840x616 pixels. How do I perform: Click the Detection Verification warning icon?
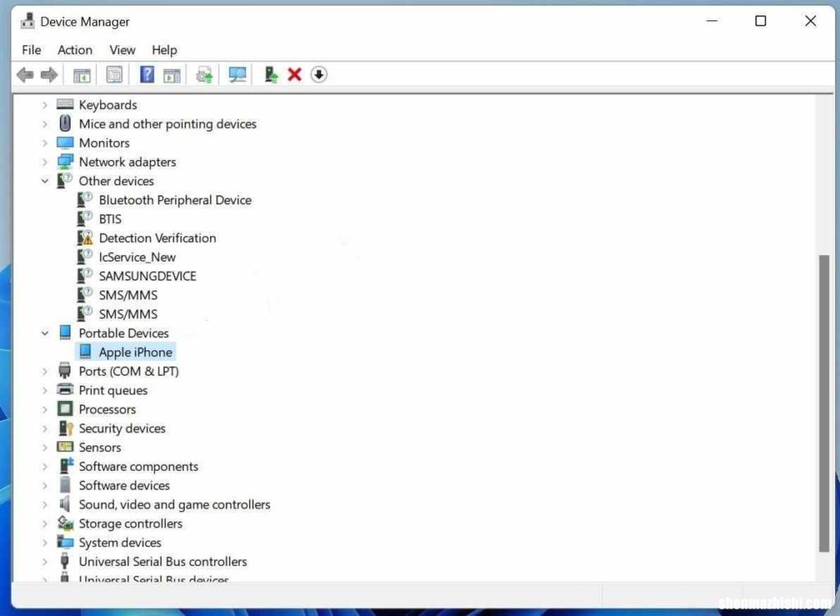84,237
